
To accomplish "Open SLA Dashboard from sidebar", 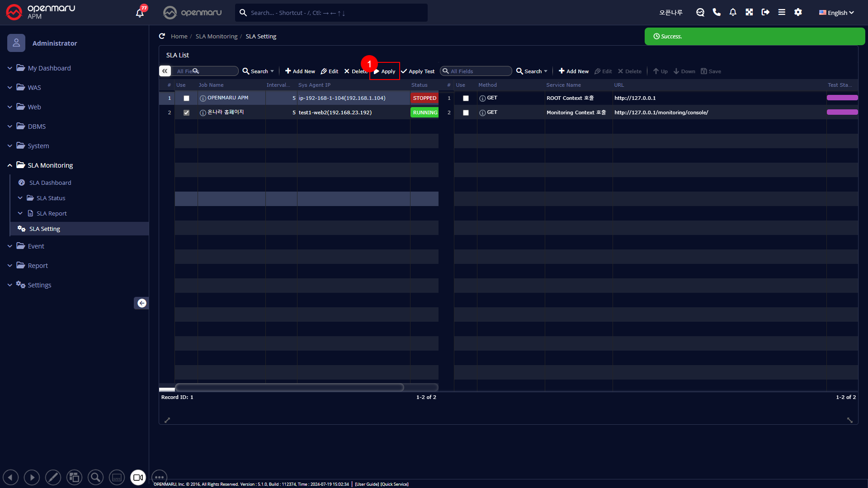I will coord(50,183).
